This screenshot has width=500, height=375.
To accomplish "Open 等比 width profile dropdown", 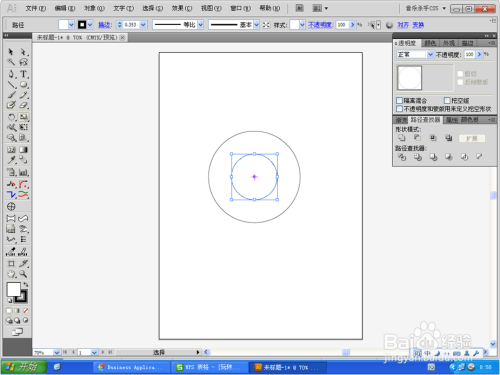I will 200,25.
